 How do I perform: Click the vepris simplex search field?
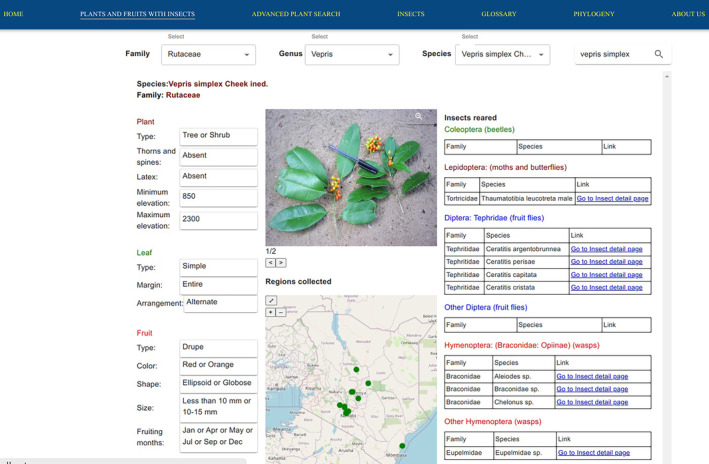point(613,54)
